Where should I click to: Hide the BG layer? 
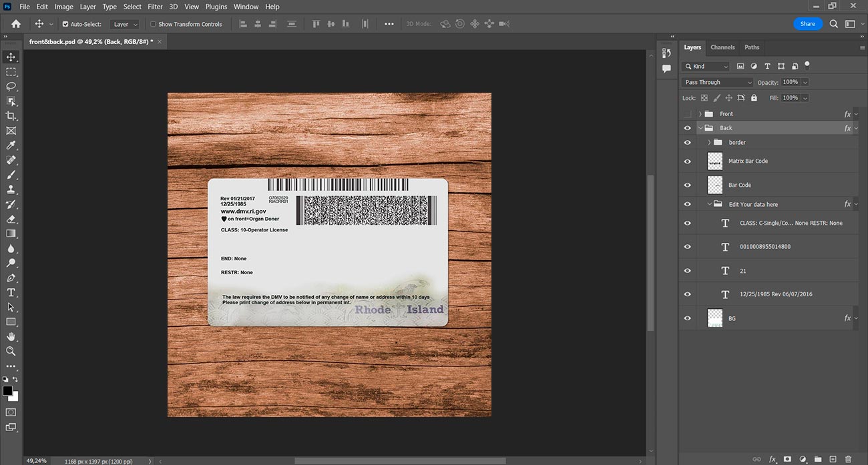click(x=687, y=318)
